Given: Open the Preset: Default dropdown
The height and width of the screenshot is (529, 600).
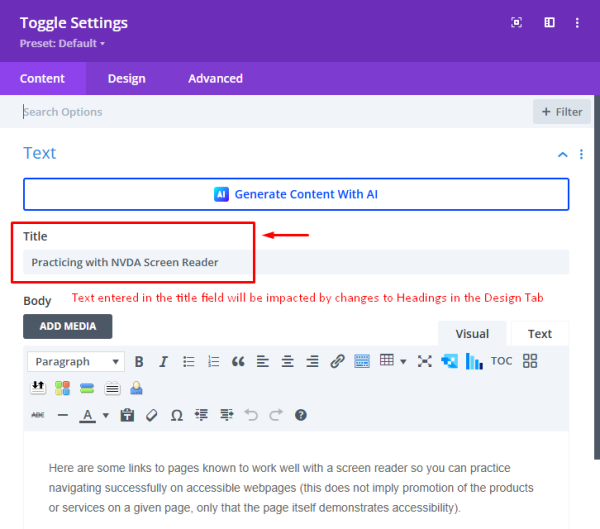Looking at the screenshot, I should tap(62, 44).
